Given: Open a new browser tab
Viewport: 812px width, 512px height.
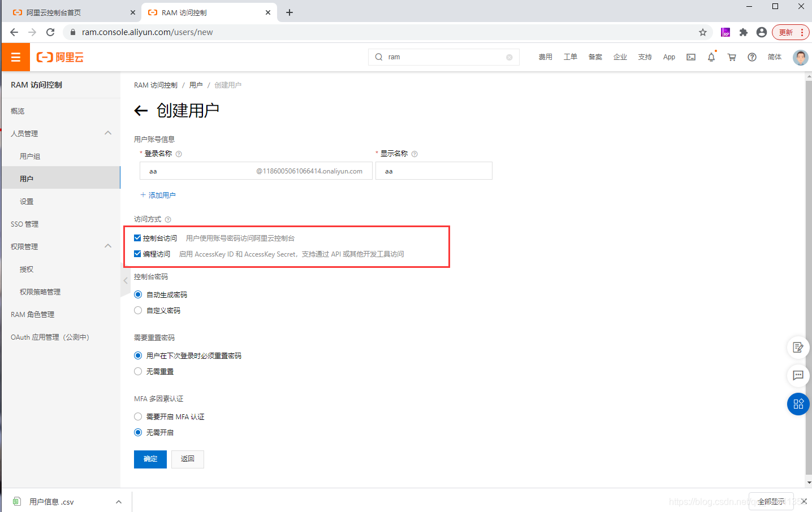Looking at the screenshot, I should [x=290, y=12].
